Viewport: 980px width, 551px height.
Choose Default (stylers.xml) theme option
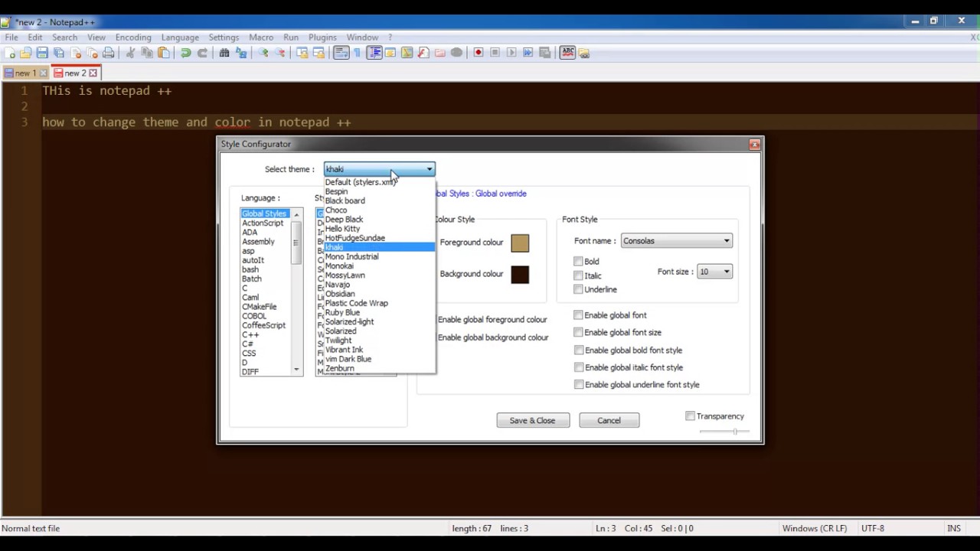click(379, 182)
